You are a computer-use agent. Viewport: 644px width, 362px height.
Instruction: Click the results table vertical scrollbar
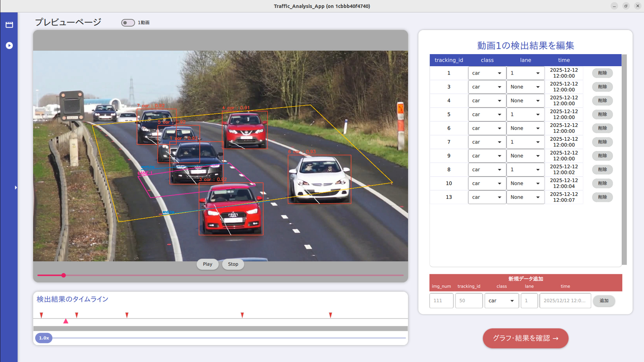click(x=624, y=159)
